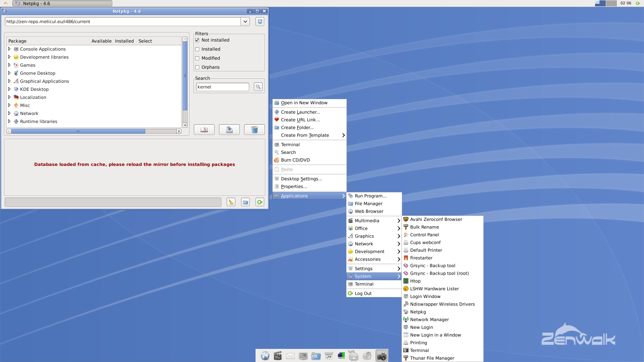Expand the Runtime libraries category
Image resolution: width=644 pixels, height=362 pixels.
pos(9,121)
